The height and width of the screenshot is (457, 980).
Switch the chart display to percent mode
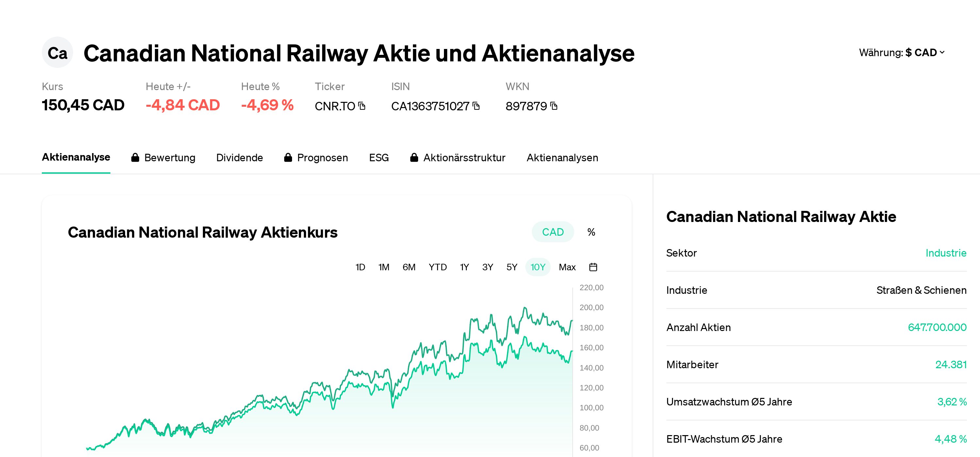[591, 231]
